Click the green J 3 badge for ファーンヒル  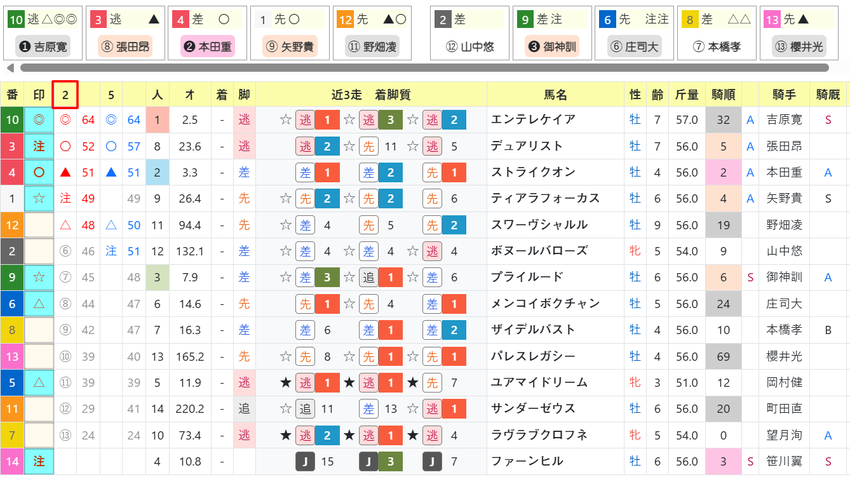380,462
